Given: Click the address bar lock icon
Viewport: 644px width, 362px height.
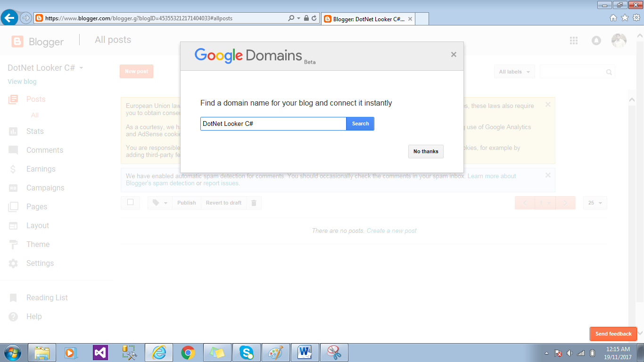Looking at the screenshot, I should pos(306,18).
